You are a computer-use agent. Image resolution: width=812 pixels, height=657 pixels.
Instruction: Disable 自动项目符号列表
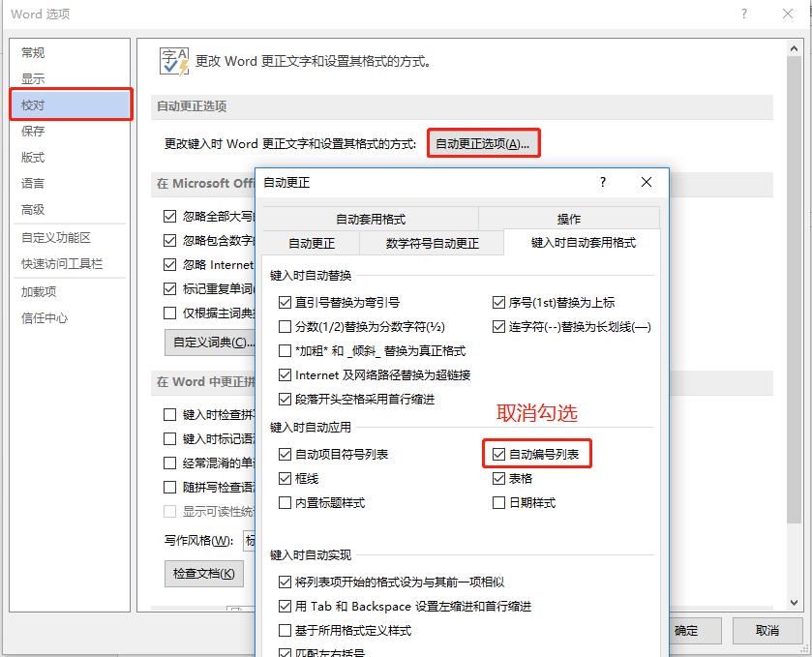point(286,453)
